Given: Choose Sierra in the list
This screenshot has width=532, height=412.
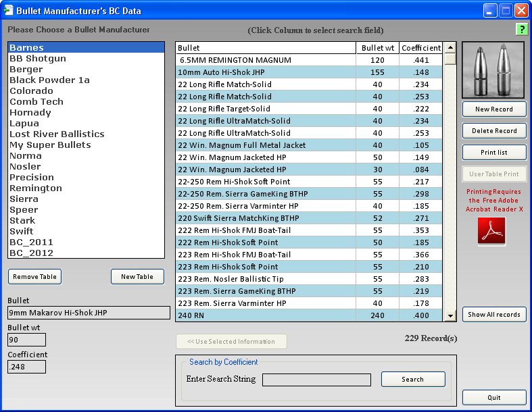Looking at the screenshot, I should pyautogui.click(x=86, y=199).
